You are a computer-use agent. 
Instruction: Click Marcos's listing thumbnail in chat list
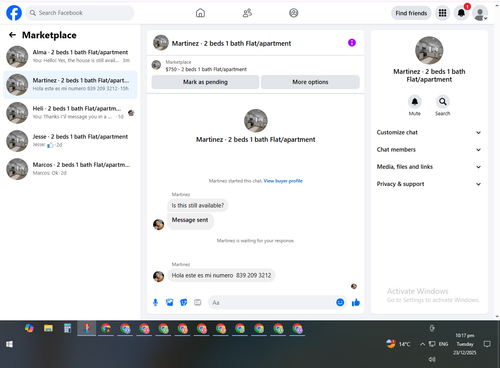17,169
